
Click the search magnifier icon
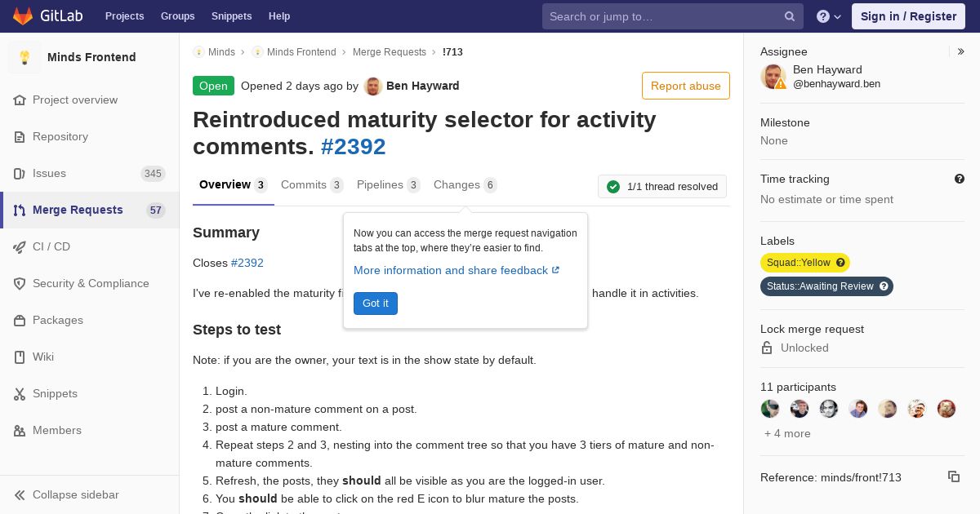[x=790, y=16]
